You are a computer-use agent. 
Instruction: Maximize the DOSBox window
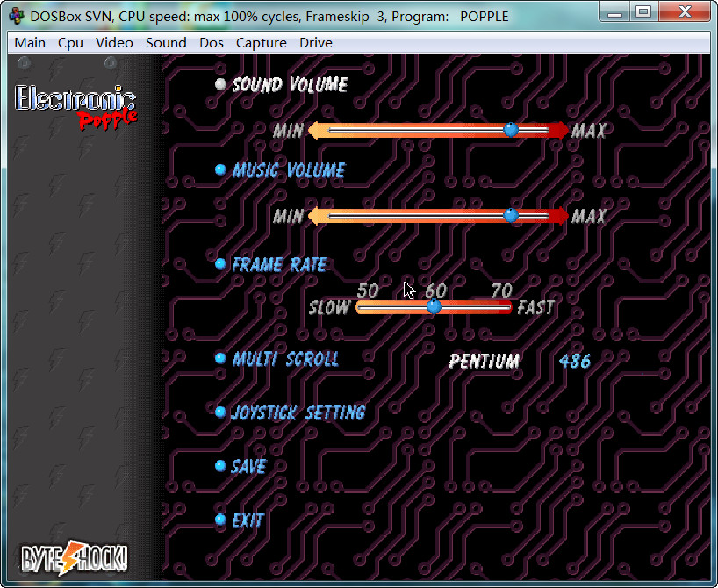pyautogui.click(x=643, y=12)
